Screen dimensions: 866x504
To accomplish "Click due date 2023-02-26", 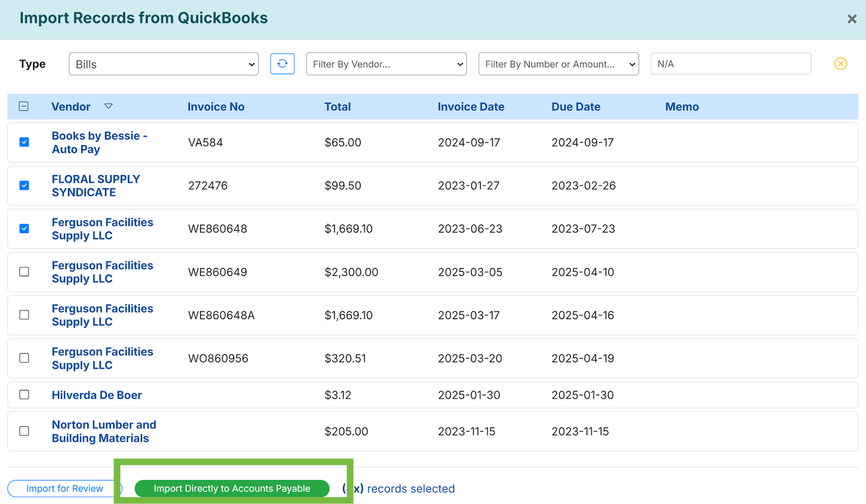I will pyautogui.click(x=583, y=185).
